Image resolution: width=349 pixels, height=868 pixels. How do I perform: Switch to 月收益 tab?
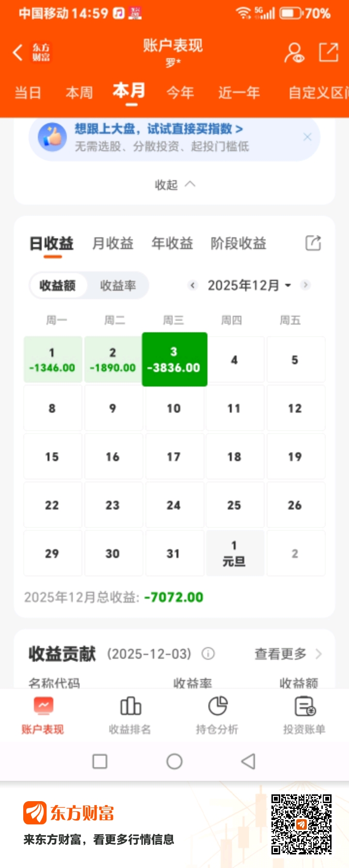[112, 243]
